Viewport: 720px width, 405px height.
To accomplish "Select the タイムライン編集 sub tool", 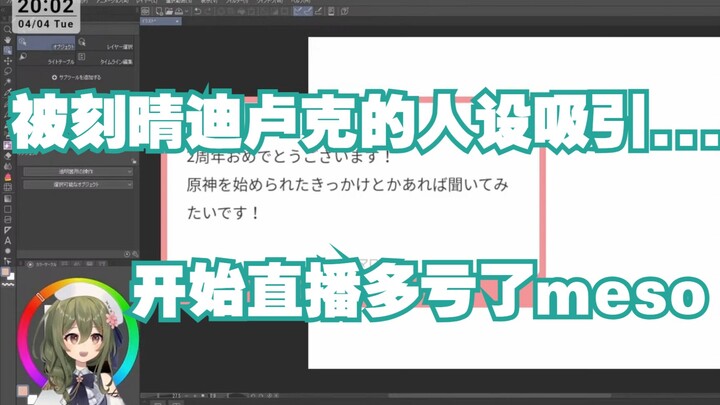I will 105,58.
